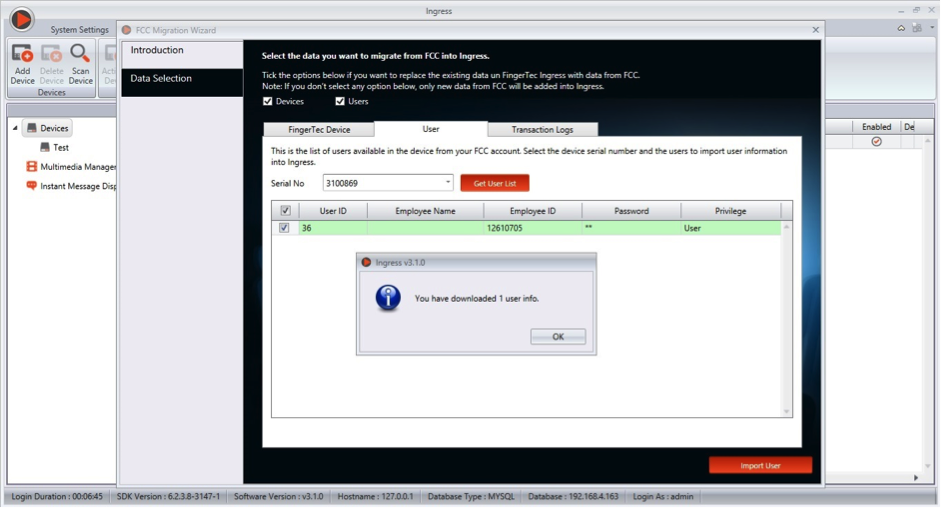Viewport: 941px width, 508px height.
Task: Click the Login As : admin status entry
Action: pos(663,497)
